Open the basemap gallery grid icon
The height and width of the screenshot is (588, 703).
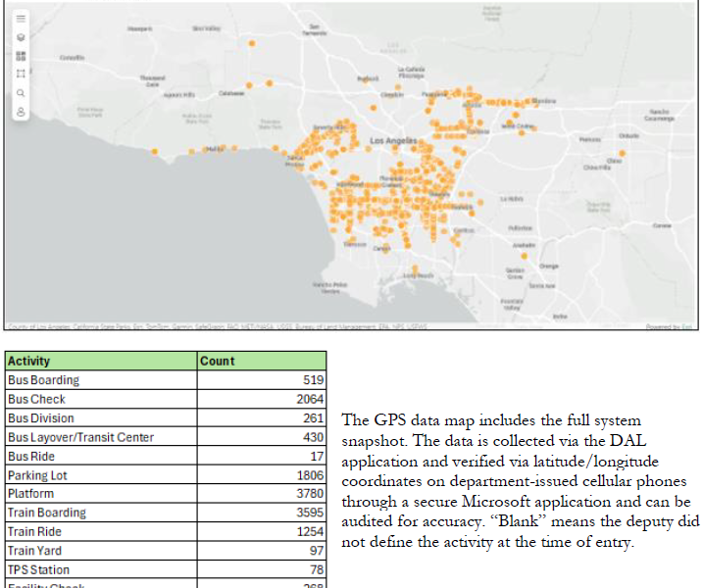point(21,55)
